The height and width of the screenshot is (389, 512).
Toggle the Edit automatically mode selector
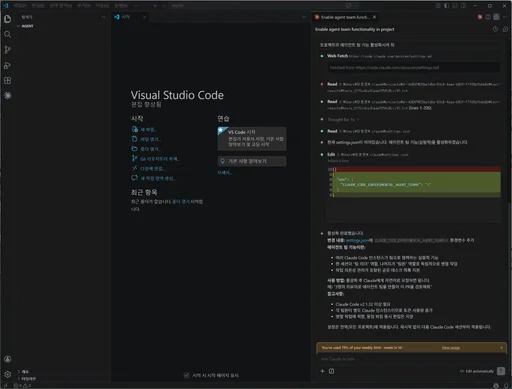[477, 371]
